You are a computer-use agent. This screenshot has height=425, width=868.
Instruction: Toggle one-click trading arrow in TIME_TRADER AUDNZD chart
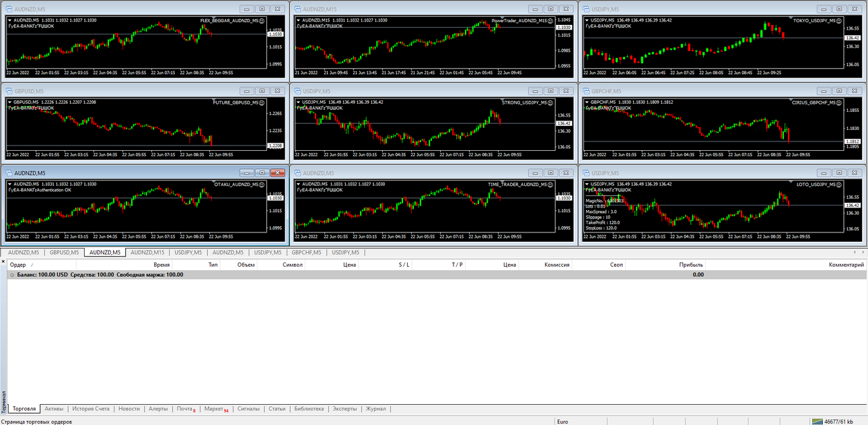pos(299,184)
